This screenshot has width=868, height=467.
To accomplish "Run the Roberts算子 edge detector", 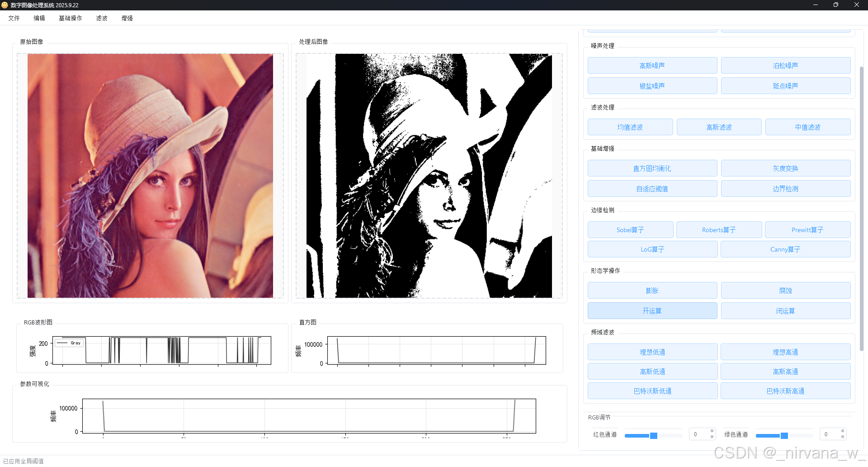I will 719,230.
